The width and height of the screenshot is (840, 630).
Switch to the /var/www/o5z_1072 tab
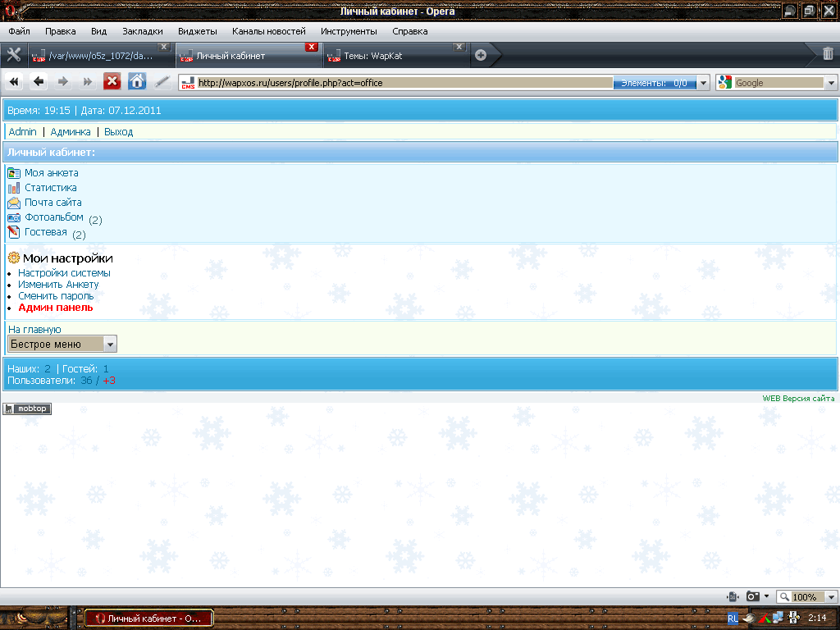[100, 56]
